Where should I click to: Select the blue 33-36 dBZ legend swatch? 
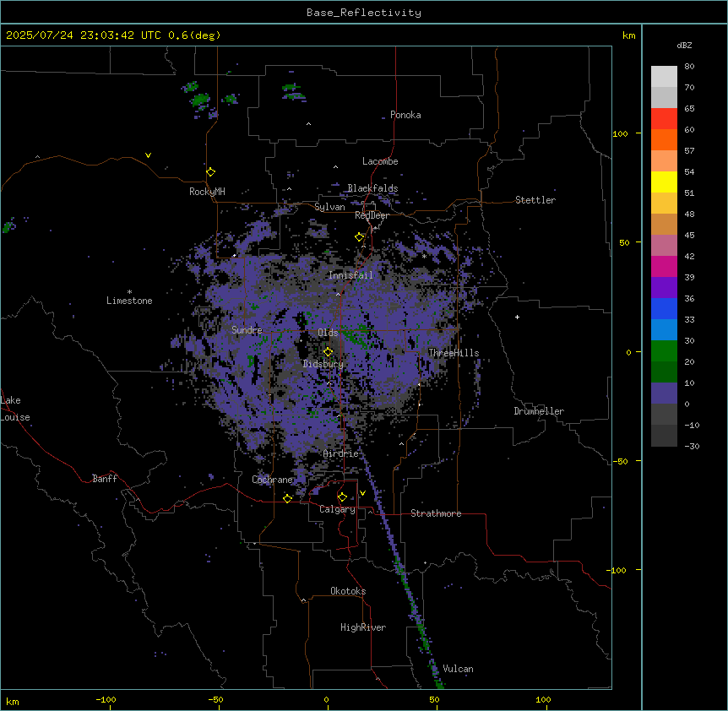coord(664,308)
